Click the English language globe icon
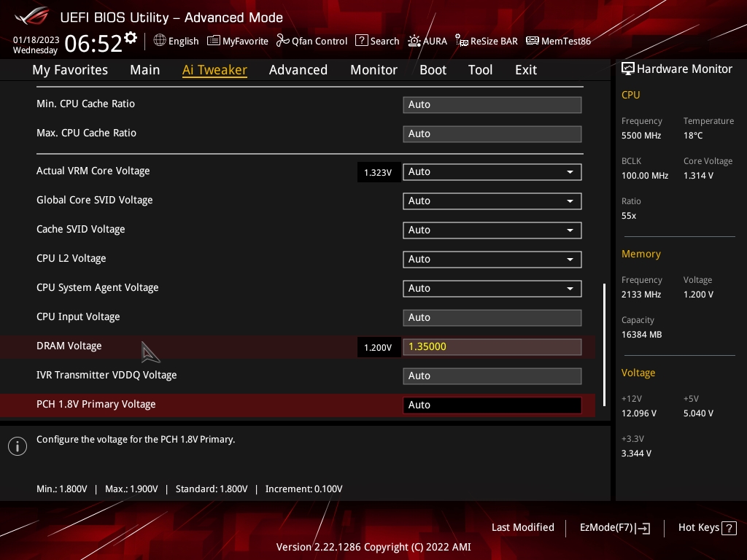The width and height of the screenshot is (747, 560). pyautogui.click(x=160, y=41)
